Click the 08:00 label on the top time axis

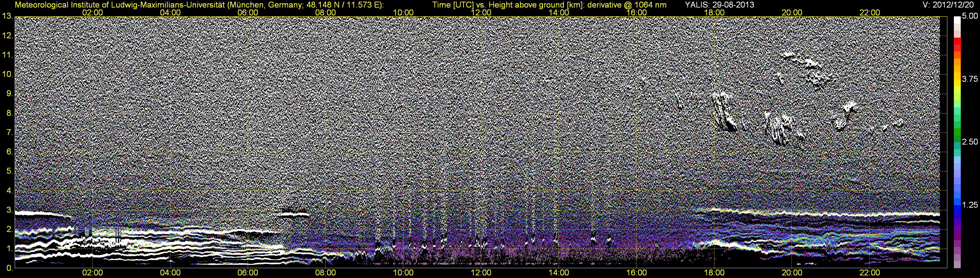326,12
